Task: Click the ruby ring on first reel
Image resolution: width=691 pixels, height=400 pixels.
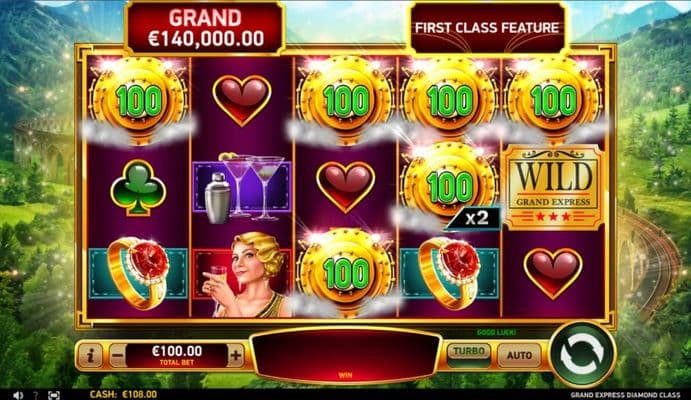Action: click(x=138, y=273)
